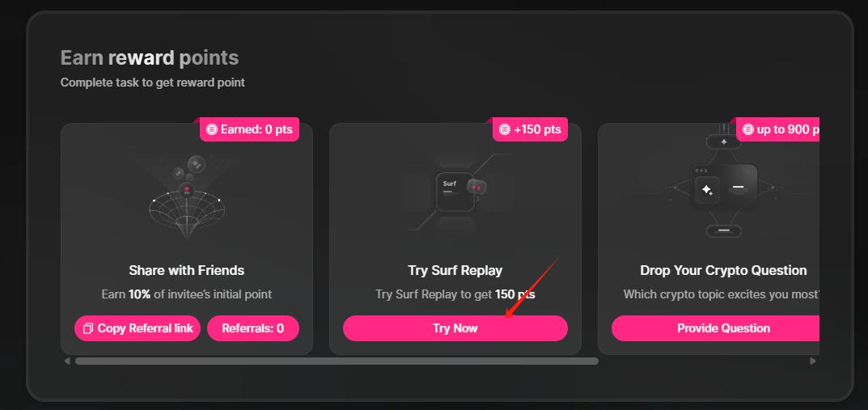Click the Earn reward points heading
Screen dimensions: 868x410
[150, 58]
